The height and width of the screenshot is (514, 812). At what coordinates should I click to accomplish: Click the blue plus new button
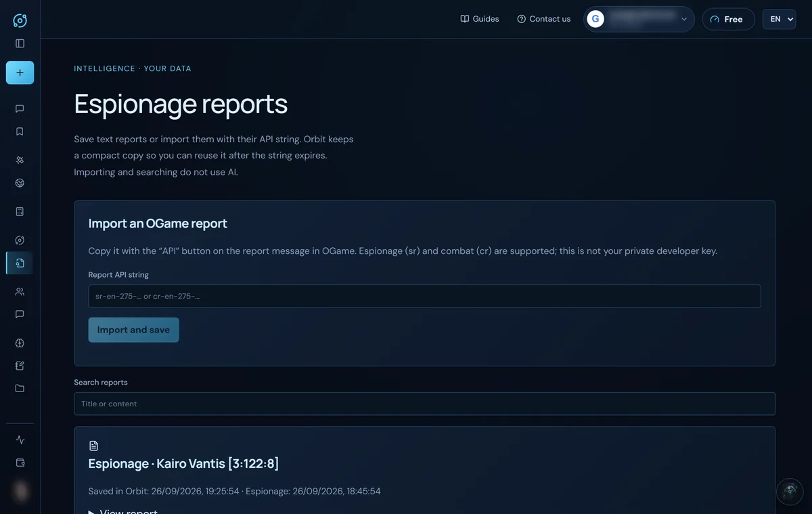pos(20,72)
